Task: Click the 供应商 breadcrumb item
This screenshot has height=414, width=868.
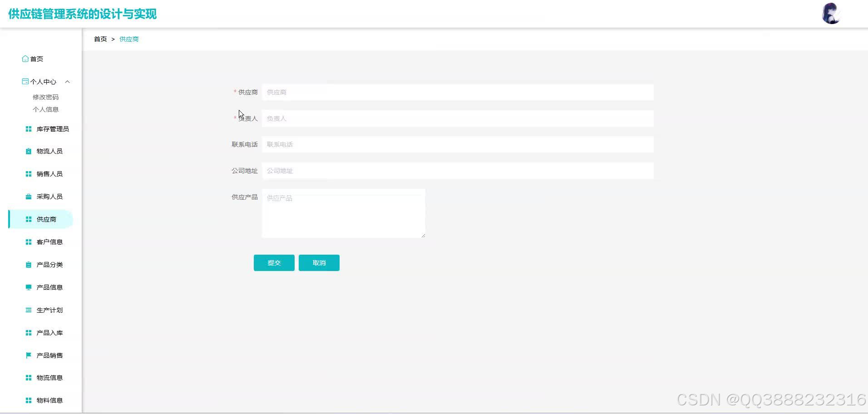Action: 129,39
